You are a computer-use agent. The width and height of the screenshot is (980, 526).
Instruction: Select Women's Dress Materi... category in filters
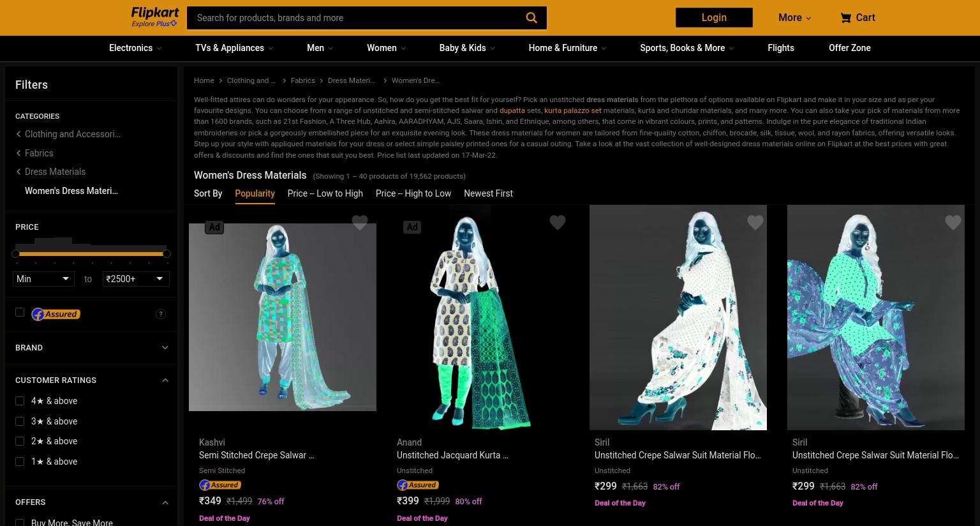[x=71, y=191]
